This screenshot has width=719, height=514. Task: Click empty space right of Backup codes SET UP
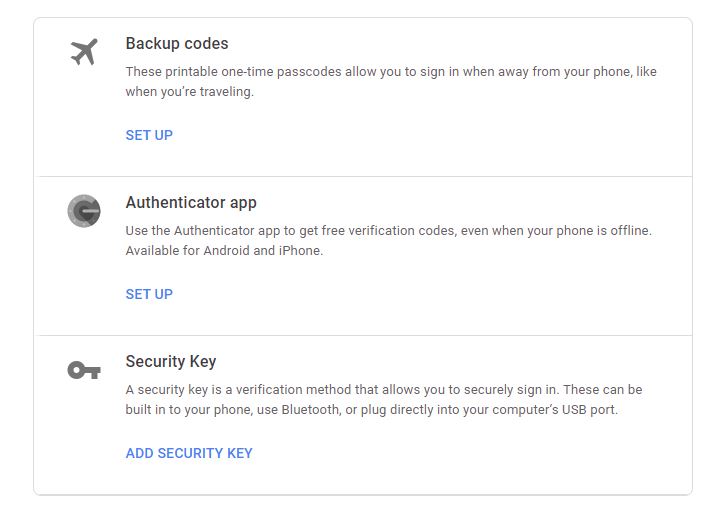tap(431, 135)
